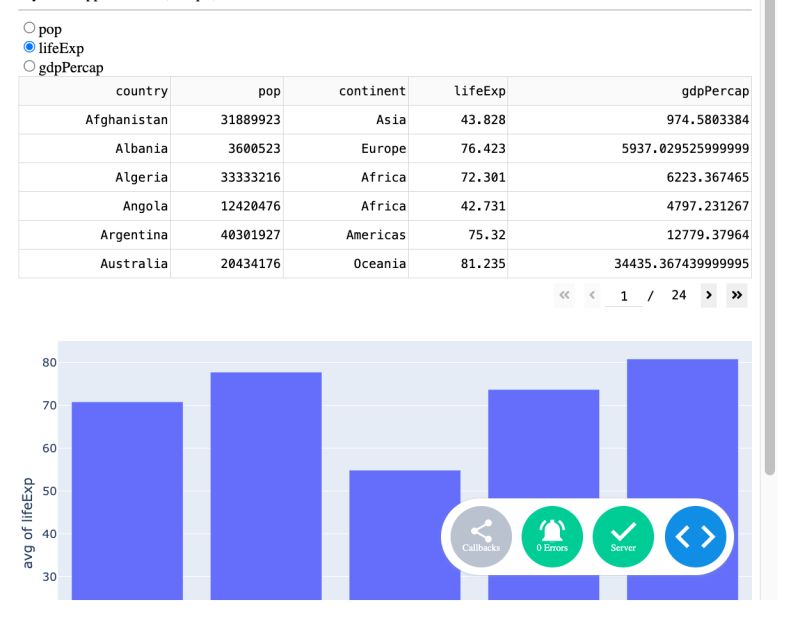Click the lifeExp value 43.828
Viewport: 800px width, 641px height.
point(458,120)
